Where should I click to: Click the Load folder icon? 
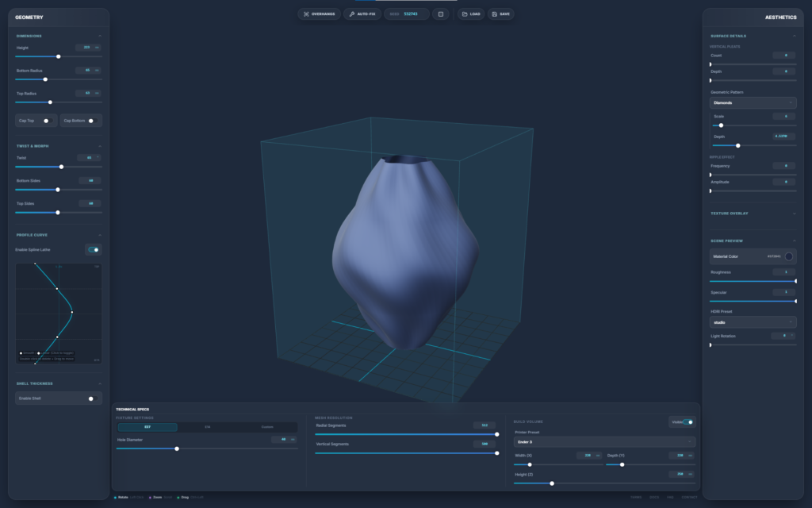(x=465, y=14)
